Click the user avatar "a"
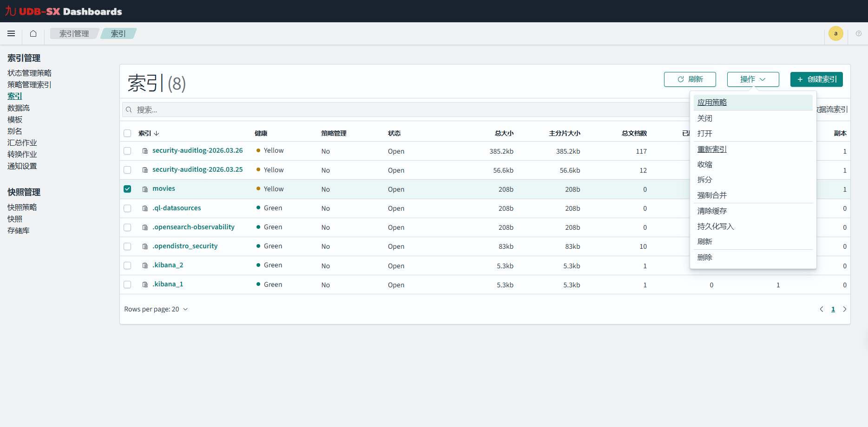Viewport: 868px width, 427px height. click(x=835, y=33)
